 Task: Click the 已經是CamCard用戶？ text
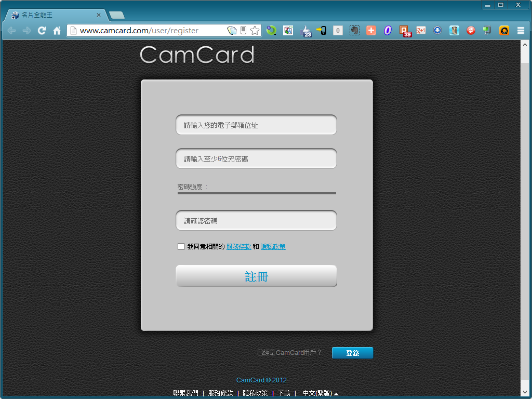289,353
